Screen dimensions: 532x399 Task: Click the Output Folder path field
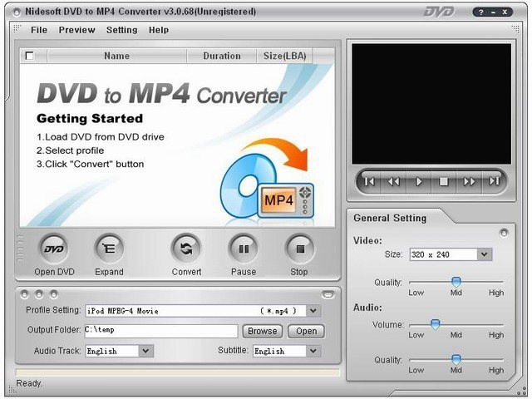(x=161, y=331)
